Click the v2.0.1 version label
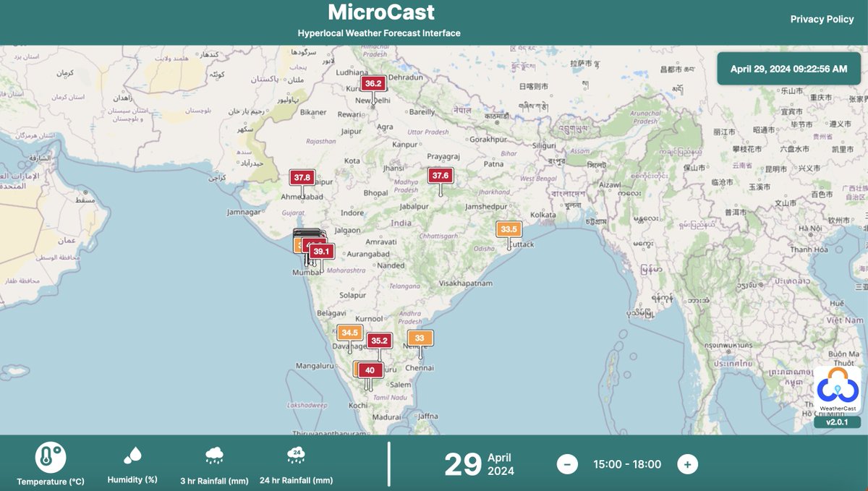Screen dimensions: 868x491 click(838, 422)
